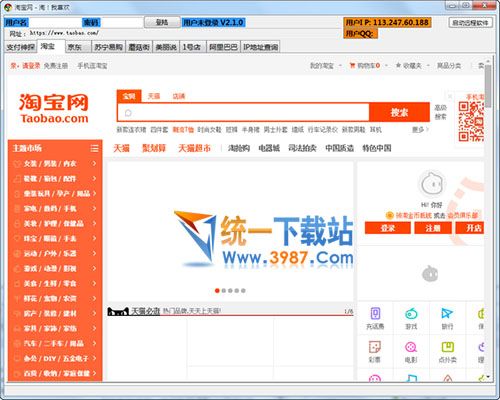Viewport: 500px width, 400px height.
Task: Click the orange 注册 button
Action: pos(433,228)
